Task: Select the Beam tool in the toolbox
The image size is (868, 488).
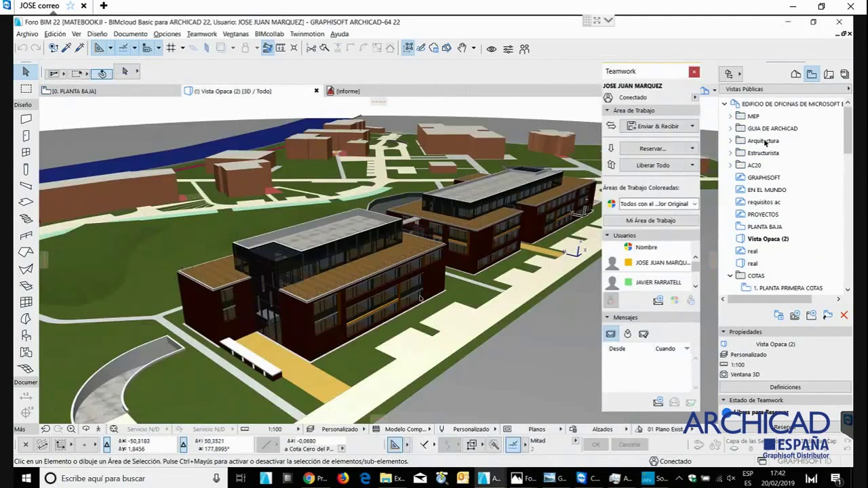Action: tap(26, 186)
